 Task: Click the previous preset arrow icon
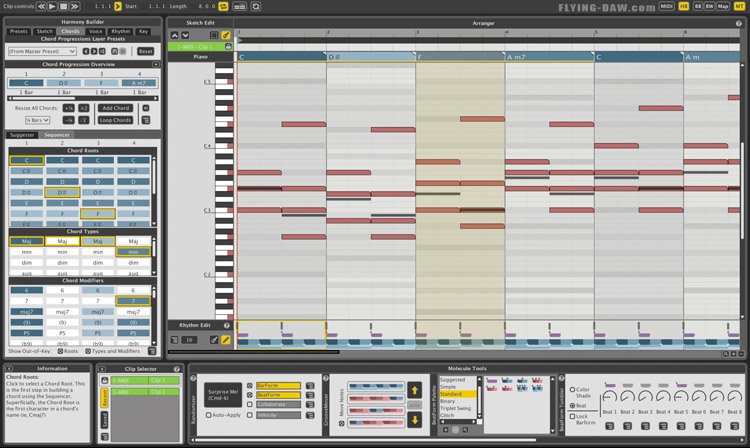tap(86, 51)
